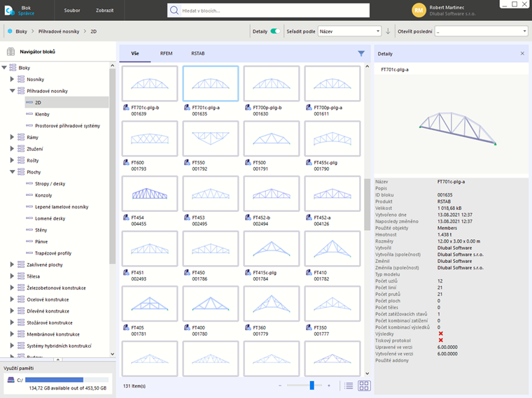The height and width of the screenshot is (398, 532).
Task: Click the sort direction arrow
Action: point(388,31)
